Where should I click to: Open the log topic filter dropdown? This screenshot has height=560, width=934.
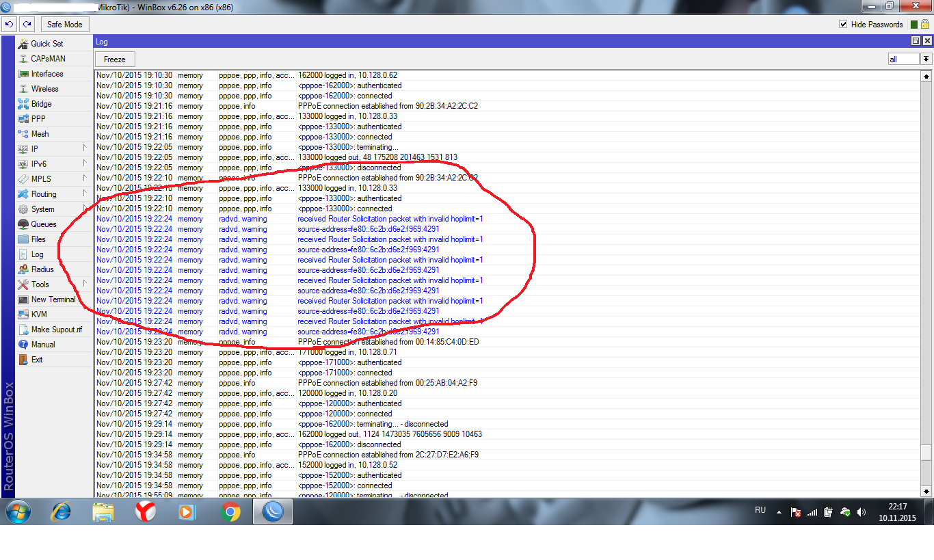926,59
